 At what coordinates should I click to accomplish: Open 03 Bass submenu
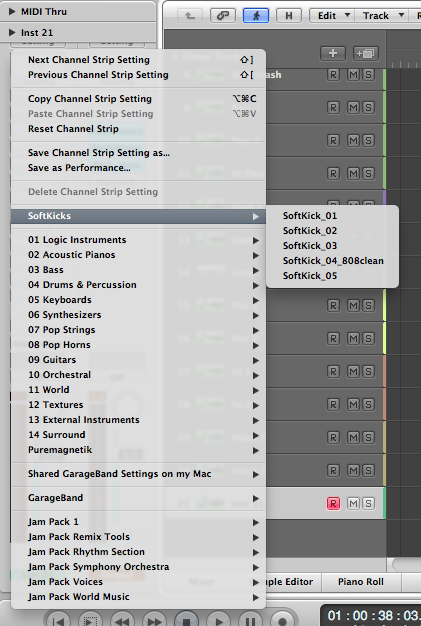(138, 270)
